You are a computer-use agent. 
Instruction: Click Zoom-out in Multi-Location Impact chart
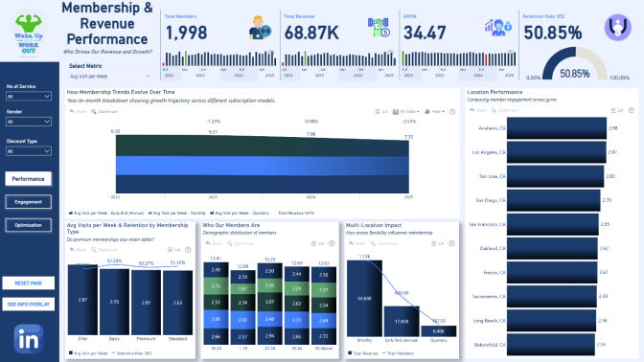(x=383, y=243)
